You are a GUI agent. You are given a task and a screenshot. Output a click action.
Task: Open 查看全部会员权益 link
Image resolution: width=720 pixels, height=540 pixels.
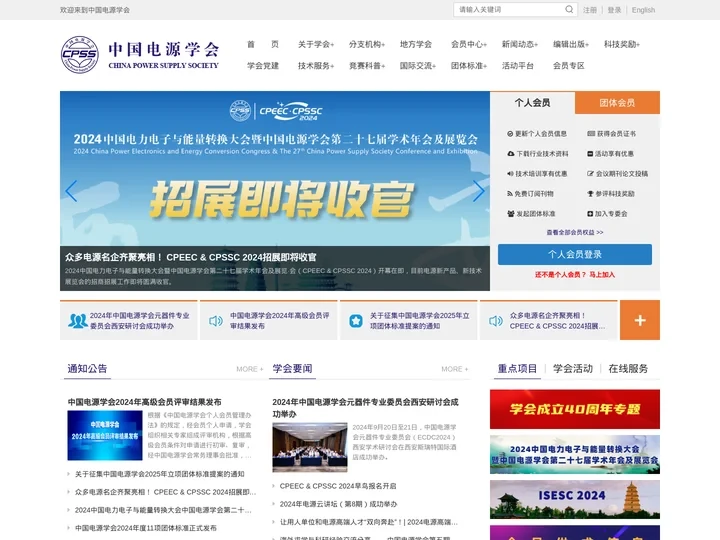point(574,232)
